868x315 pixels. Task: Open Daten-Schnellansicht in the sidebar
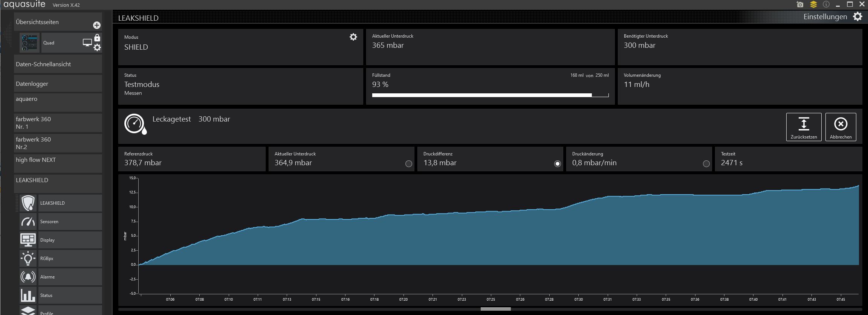pyautogui.click(x=58, y=64)
